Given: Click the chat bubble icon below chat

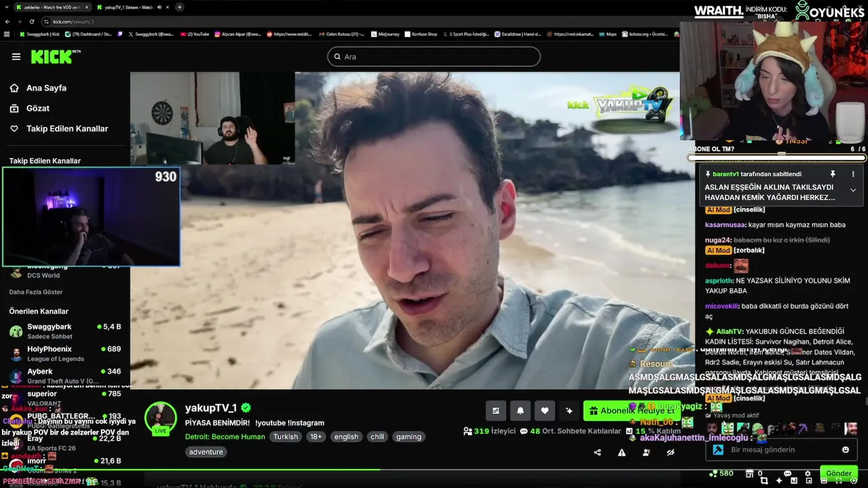Looking at the screenshot, I should point(788,473).
